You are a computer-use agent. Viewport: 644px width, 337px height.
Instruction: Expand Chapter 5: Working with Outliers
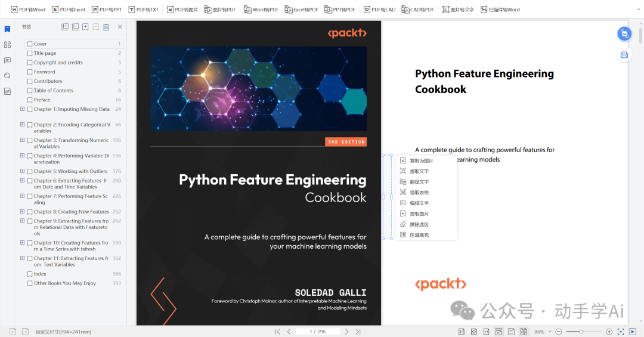tap(22, 171)
